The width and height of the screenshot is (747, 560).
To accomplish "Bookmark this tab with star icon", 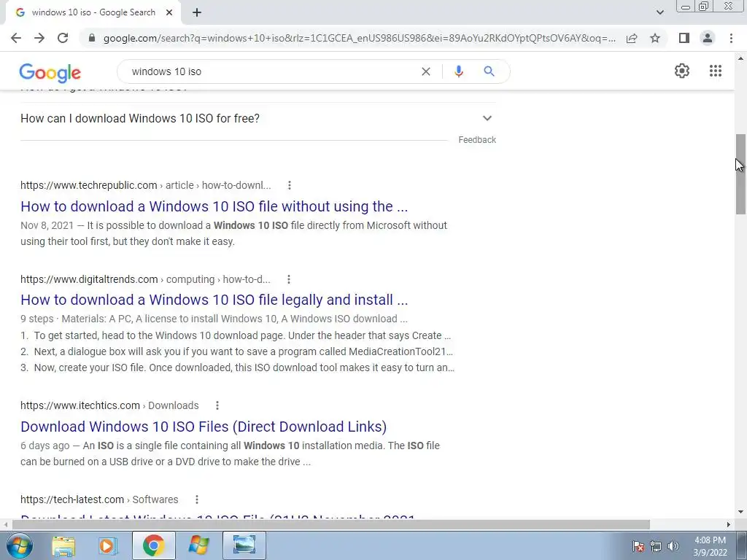I will point(655,38).
